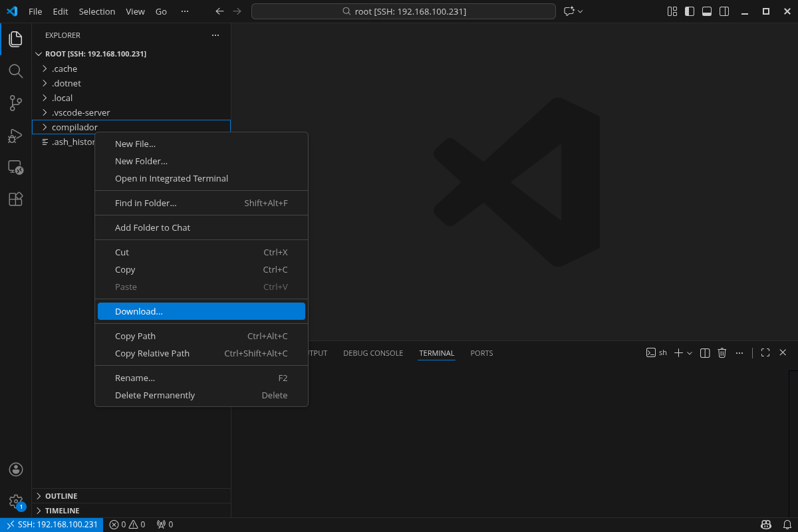Click Open in Integrated Terminal
This screenshot has height=532, width=798.
pos(172,178)
